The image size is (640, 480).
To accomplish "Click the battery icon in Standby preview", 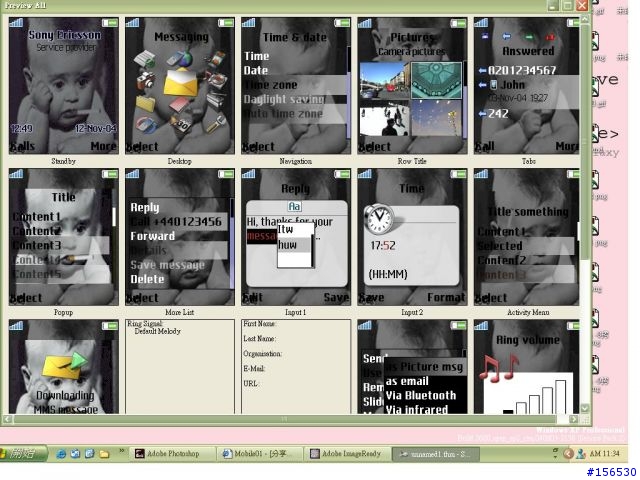I will pyautogui.click(x=109, y=23).
